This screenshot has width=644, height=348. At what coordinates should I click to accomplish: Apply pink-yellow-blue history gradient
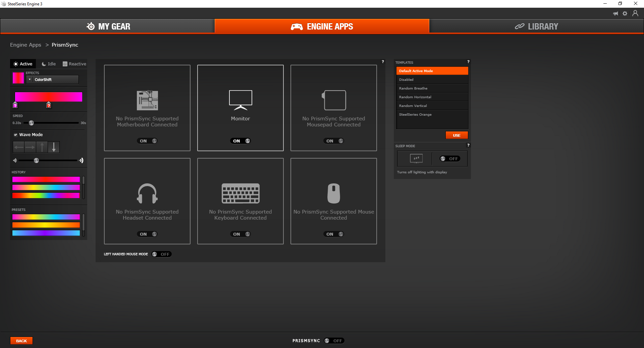coord(46,187)
